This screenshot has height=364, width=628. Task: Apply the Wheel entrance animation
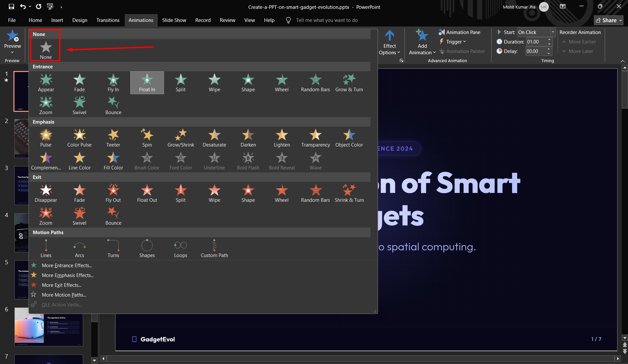coord(282,83)
